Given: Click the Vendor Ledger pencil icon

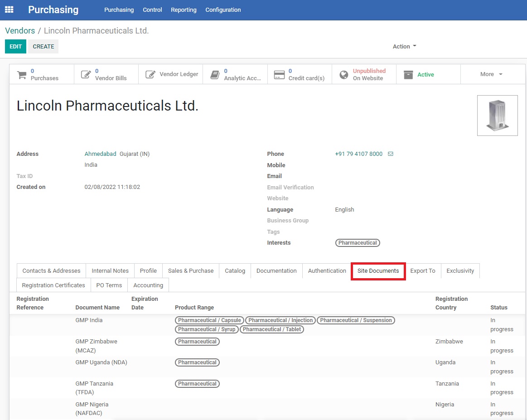Looking at the screenshot, I should pos(150,74).
